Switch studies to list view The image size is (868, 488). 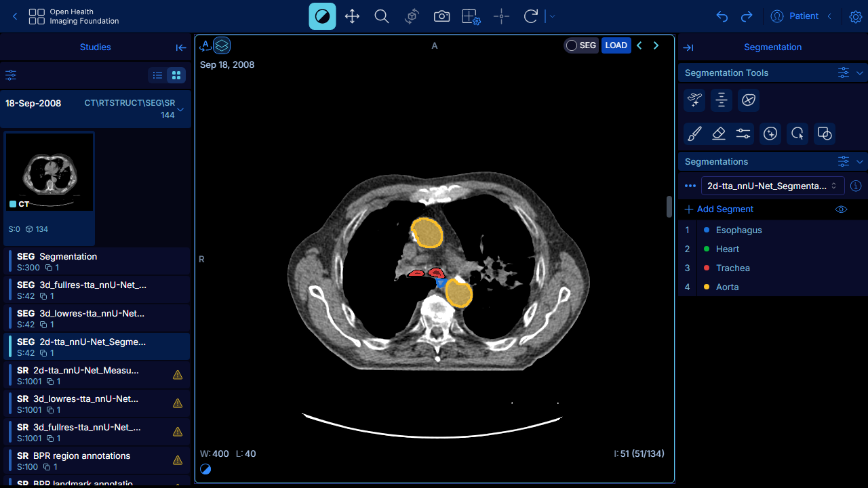pos(157,75)
